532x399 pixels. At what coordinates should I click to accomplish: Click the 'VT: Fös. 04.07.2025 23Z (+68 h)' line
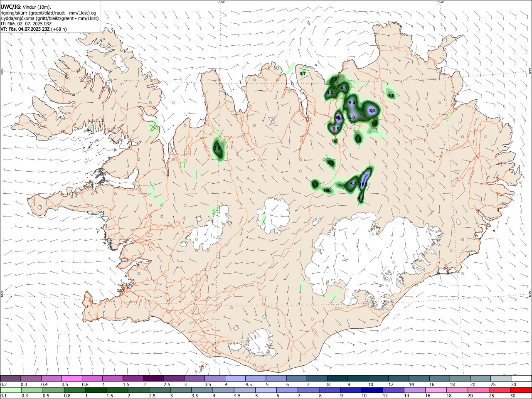click(34, 30)
